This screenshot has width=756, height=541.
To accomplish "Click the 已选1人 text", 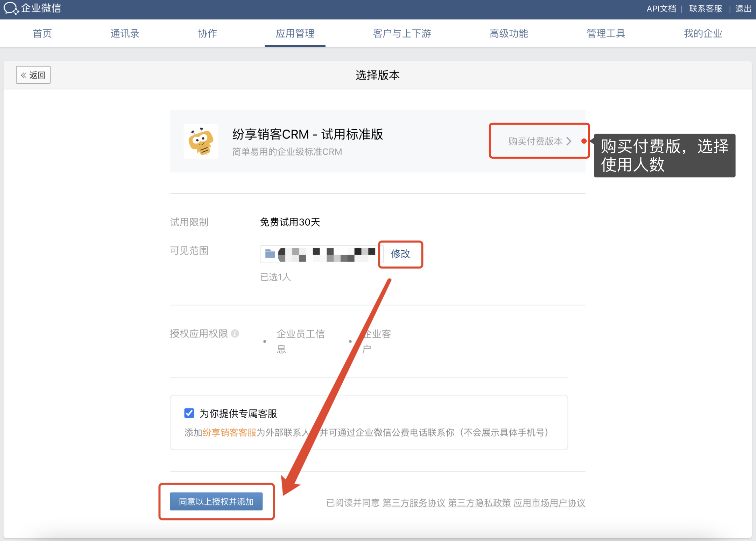I will click(275, 277).
